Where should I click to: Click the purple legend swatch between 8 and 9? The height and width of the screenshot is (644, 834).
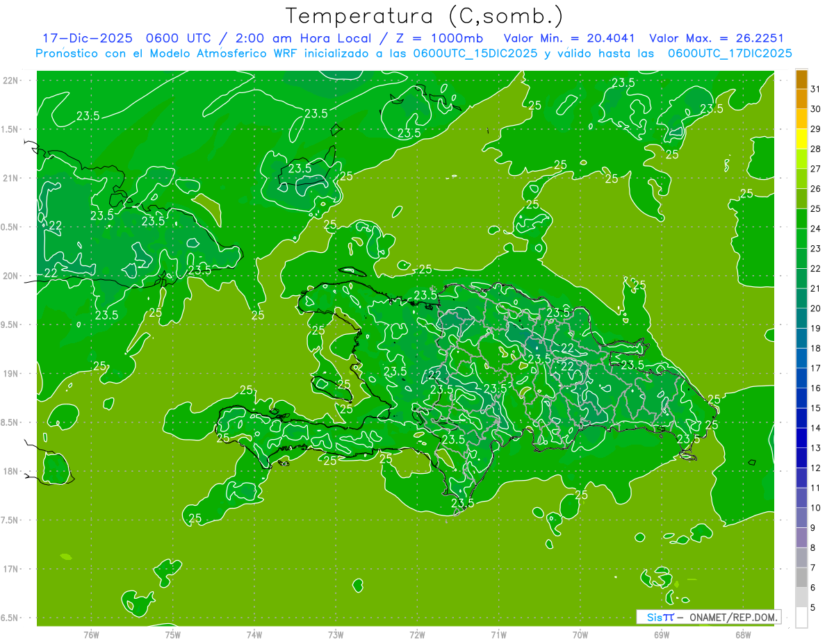tap(801, 538)
